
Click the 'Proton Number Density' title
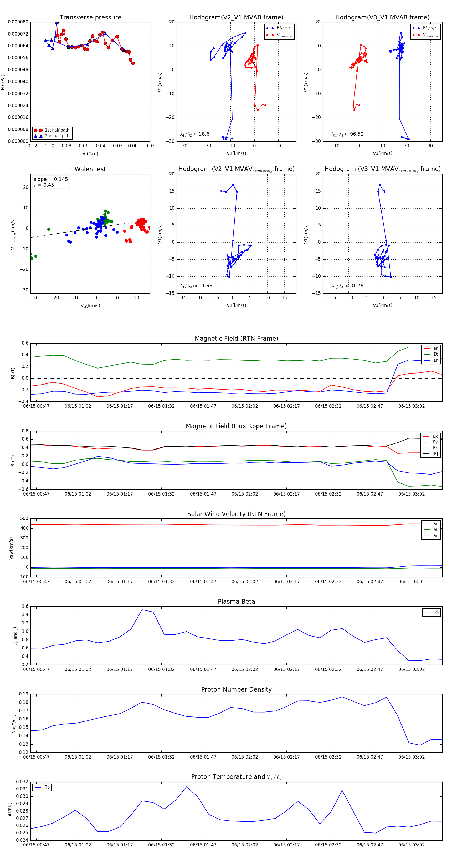tap(236, 689)
